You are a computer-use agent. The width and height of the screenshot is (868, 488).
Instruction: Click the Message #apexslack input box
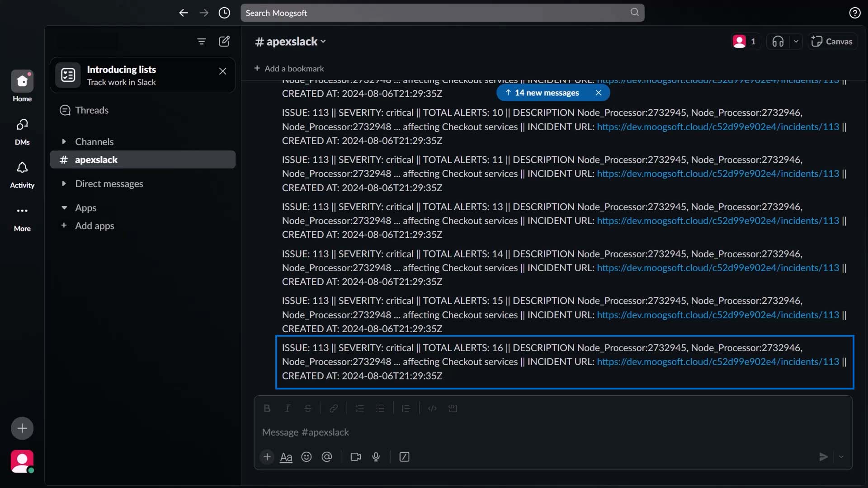[x=553, y=432]
